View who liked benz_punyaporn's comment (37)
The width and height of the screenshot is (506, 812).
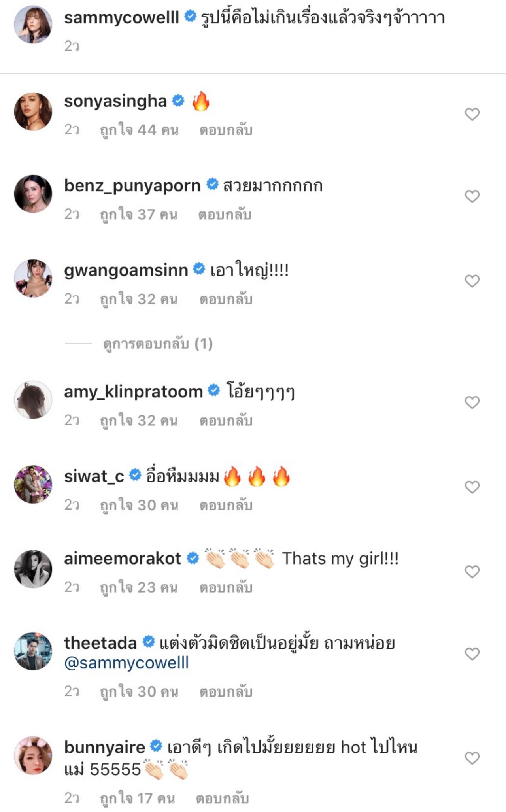[x=139, y=215]
